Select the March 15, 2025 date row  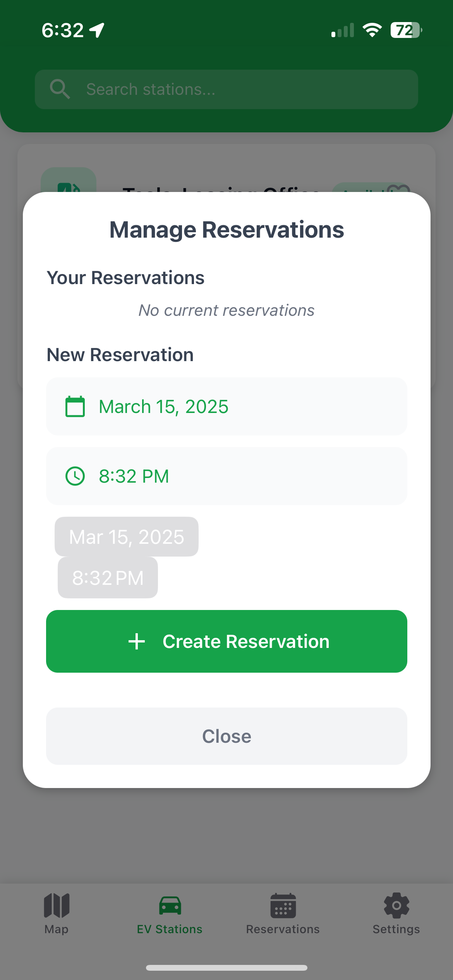226,406
